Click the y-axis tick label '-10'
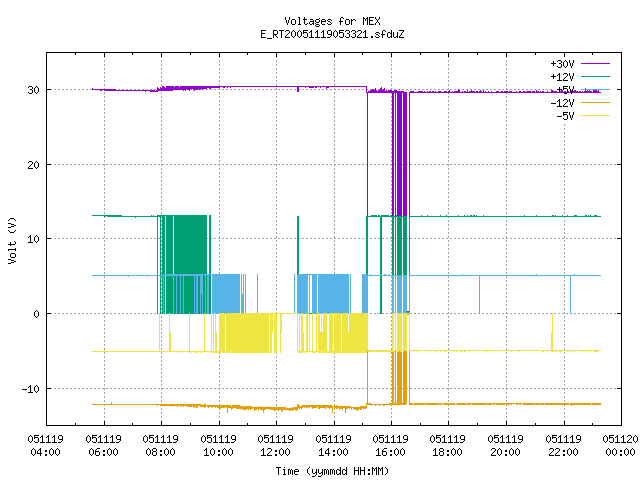Image resolution: width=640 pixels, height=480 pixels. coord(31,389)
